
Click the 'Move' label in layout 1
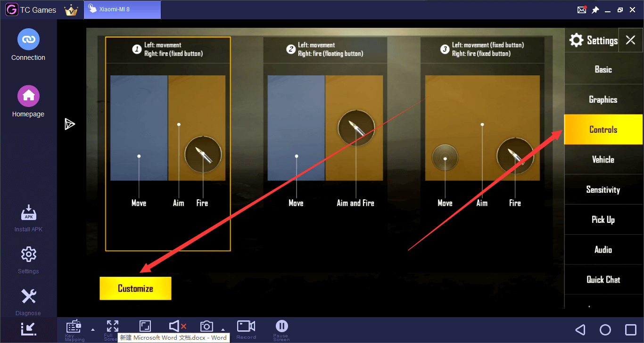(x=139, y=203)
